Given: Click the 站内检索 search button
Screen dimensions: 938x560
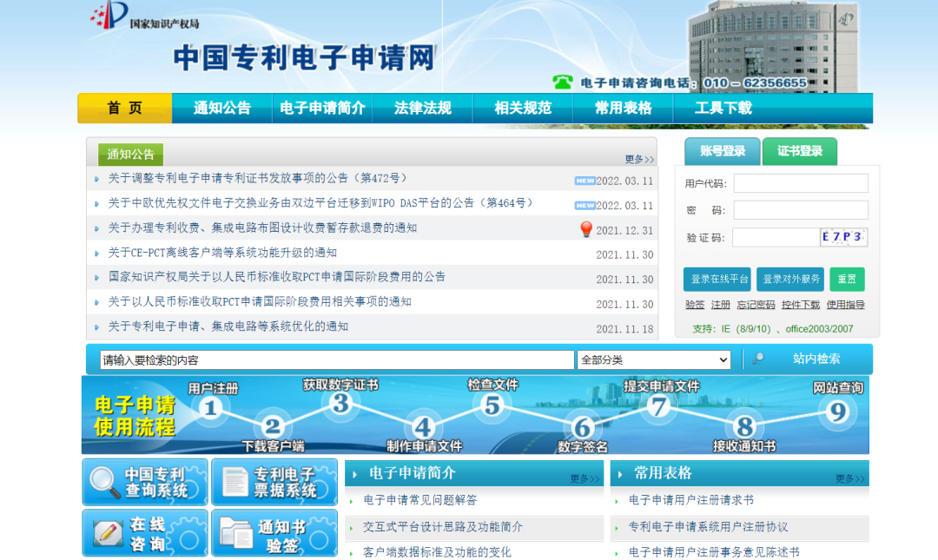Looking at the screenshot, I should [x=816, y=359].
